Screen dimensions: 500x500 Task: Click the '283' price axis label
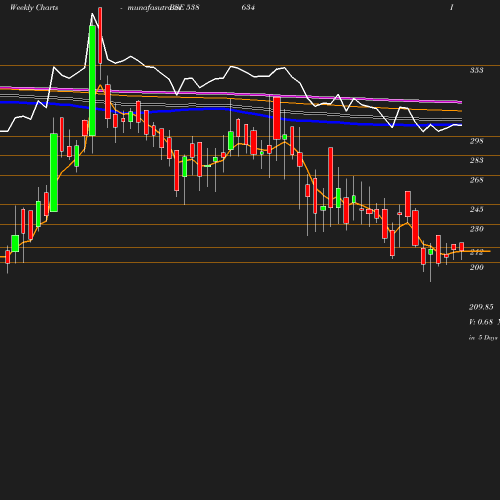(x=476, y=160)
